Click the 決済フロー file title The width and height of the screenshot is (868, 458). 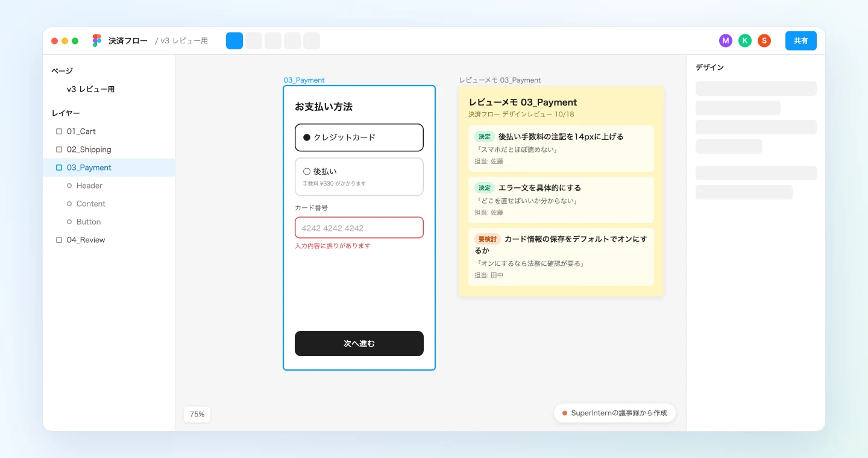tap(128, 41)
